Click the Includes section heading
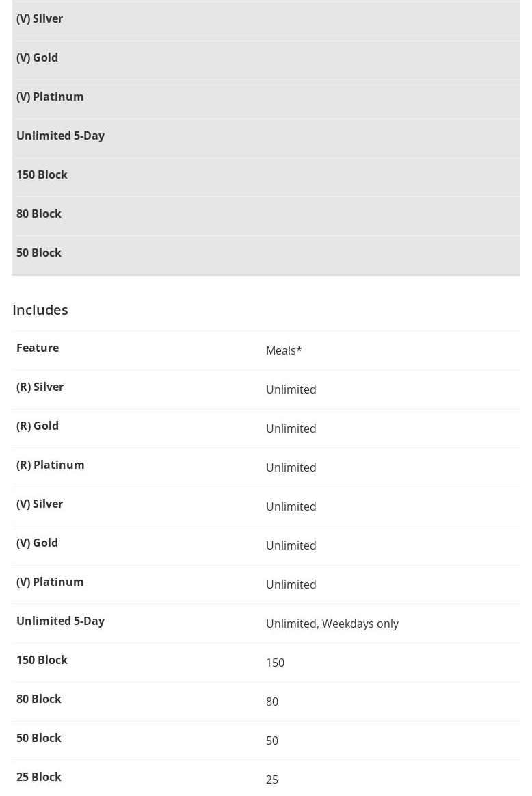 point(40,309)
